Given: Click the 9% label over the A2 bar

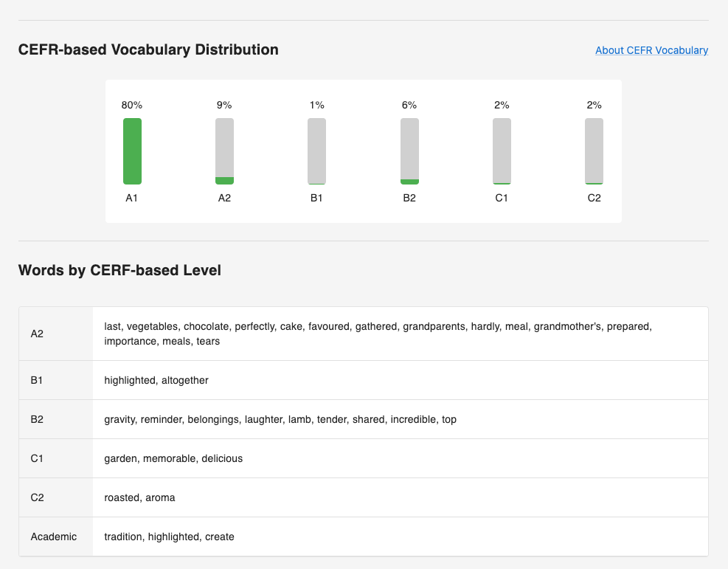Looking at the screenshot, I should coord(224,105).
